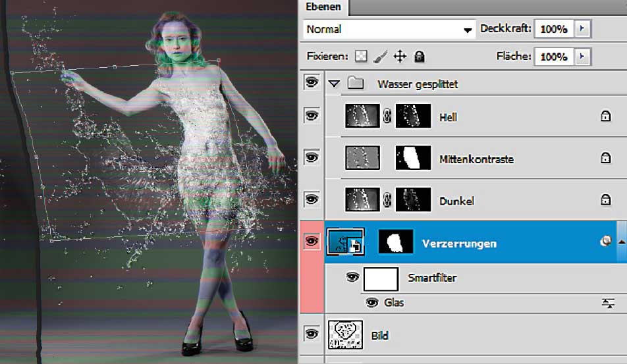Toggle visibility of Mittenkontraste layer

tap(312, 158)
